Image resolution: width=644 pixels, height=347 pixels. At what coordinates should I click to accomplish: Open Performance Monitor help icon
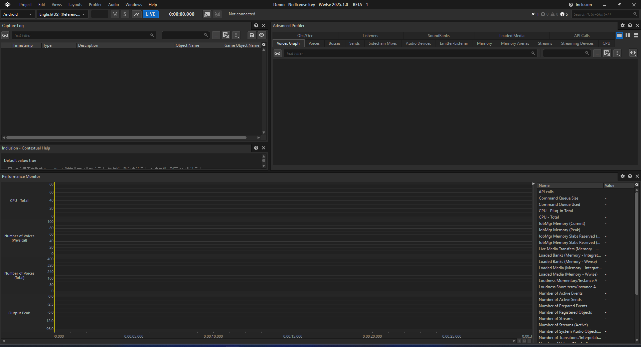630,176
